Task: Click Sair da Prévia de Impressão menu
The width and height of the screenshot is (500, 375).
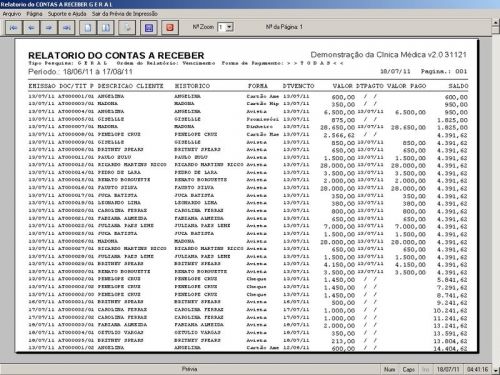Action: point(125,14)
